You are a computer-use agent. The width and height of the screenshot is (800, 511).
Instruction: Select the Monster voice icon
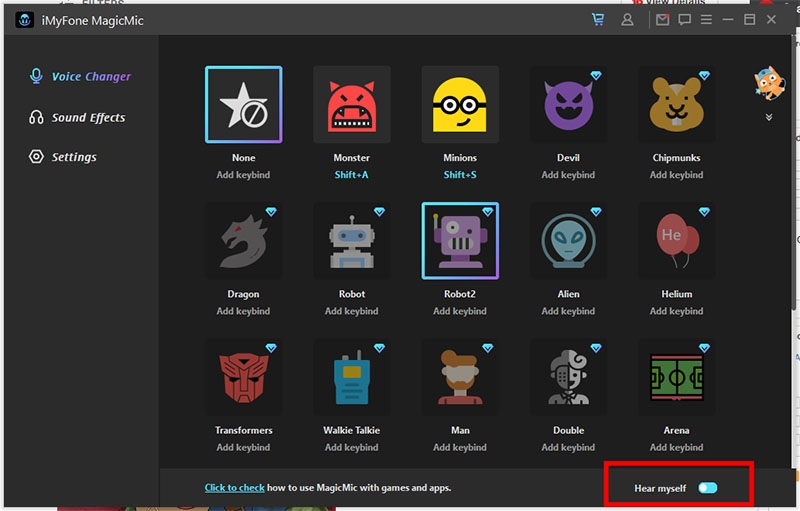351,106
